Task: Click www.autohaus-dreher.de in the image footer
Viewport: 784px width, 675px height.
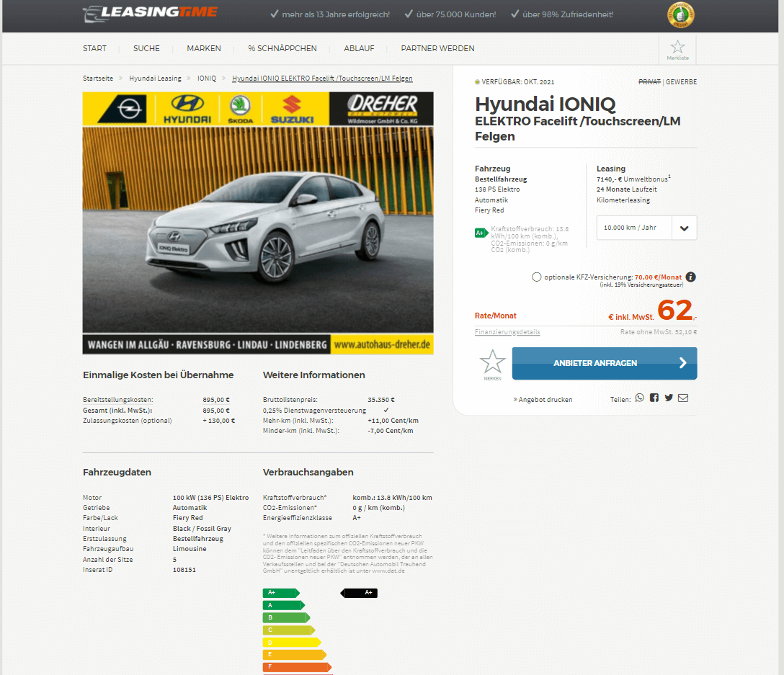Action: pos(382,344)
